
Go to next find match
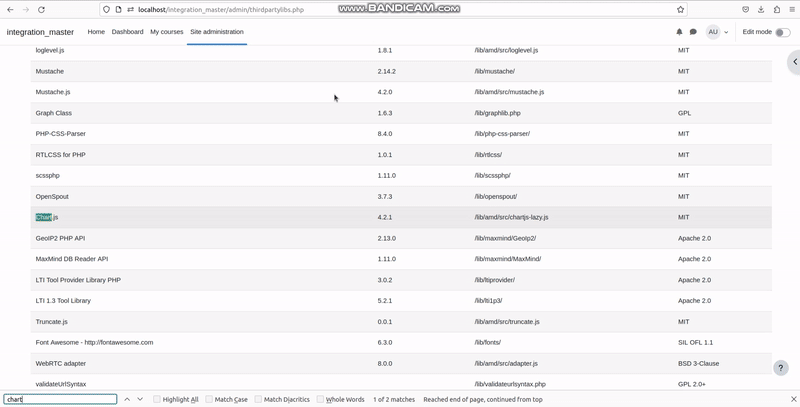pyautogui.click(x=140, y=399)
